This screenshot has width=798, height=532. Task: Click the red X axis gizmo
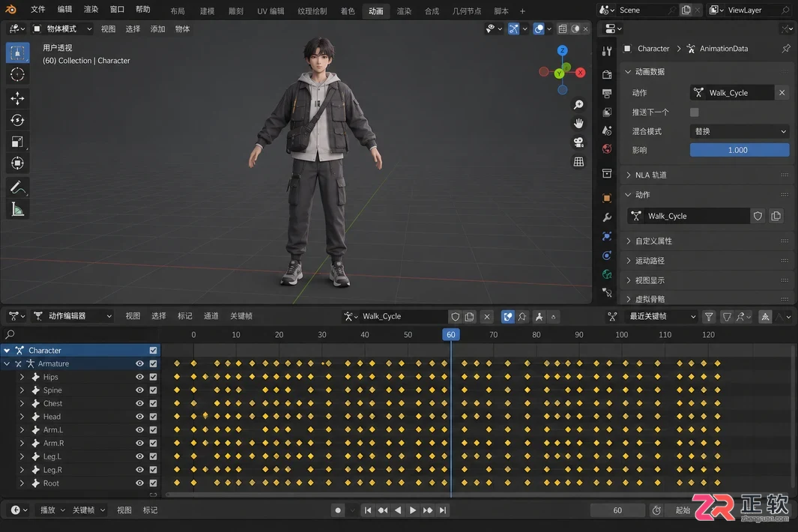click(x=580, y=73)
